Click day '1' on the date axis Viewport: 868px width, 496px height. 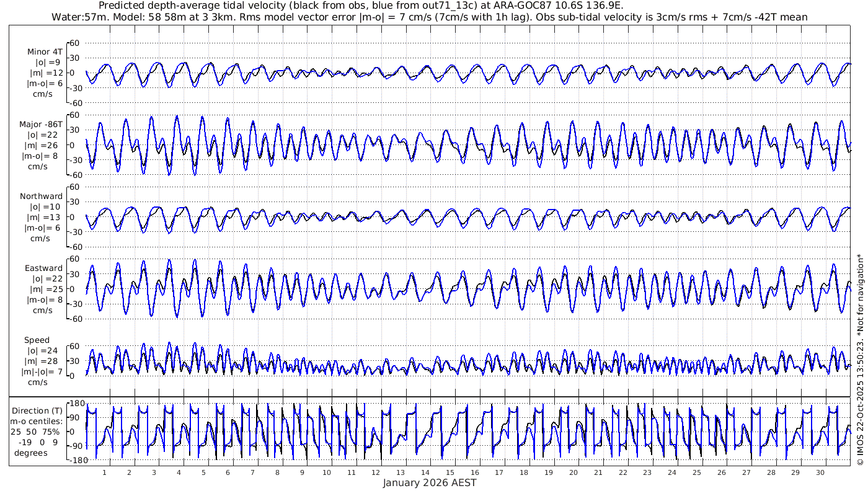click(x=104, y=472)
